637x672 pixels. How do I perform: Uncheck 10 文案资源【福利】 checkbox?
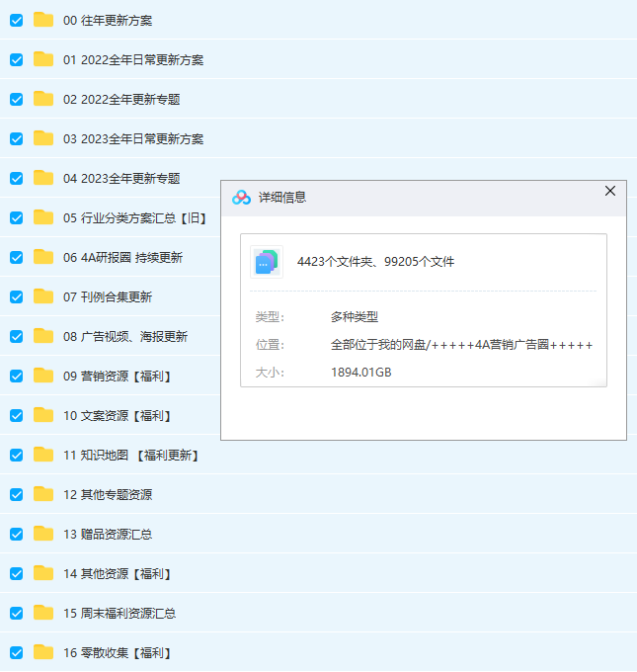coord(16,416)
